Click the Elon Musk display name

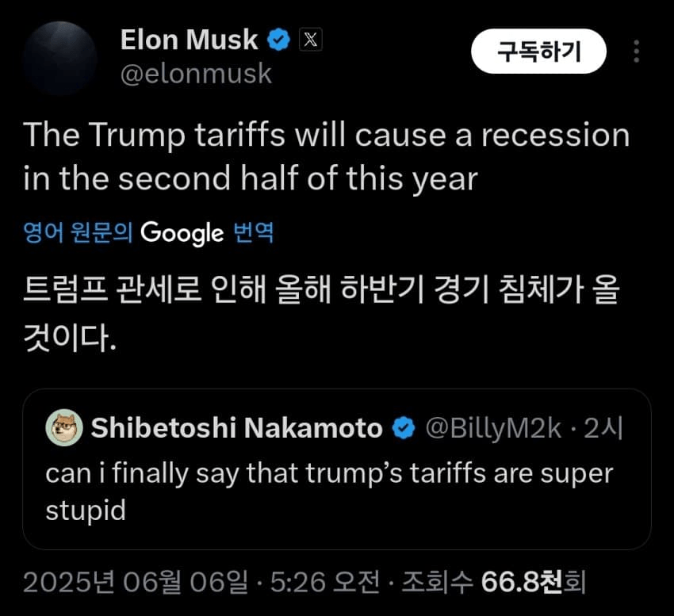pos(189,40)
